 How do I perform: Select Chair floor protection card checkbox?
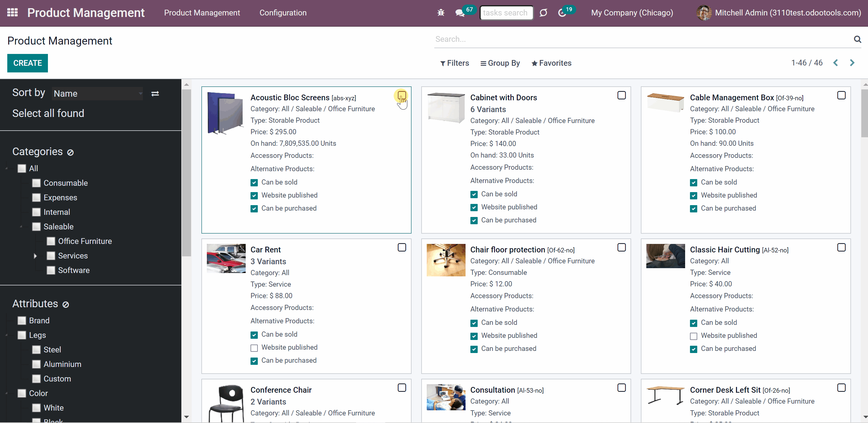point(622,248)
